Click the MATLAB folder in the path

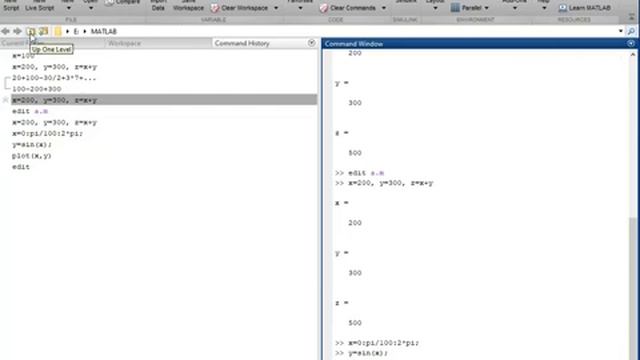(104, 31)
